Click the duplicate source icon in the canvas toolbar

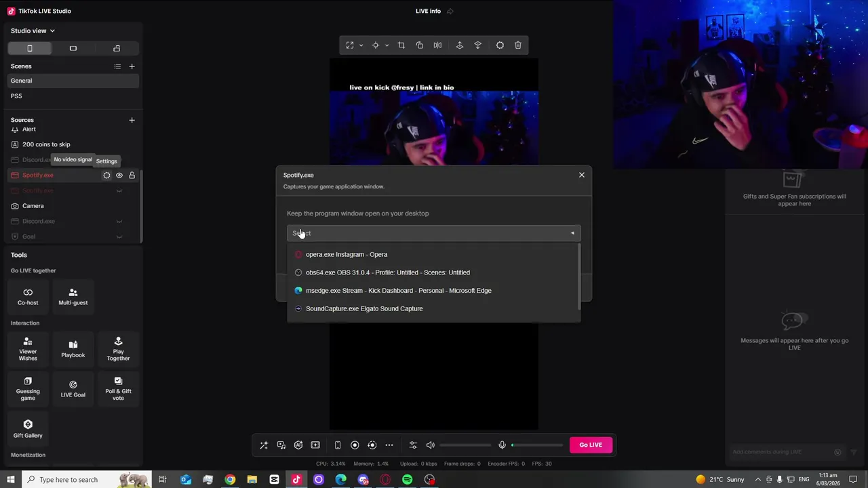(x=419, y=45)
